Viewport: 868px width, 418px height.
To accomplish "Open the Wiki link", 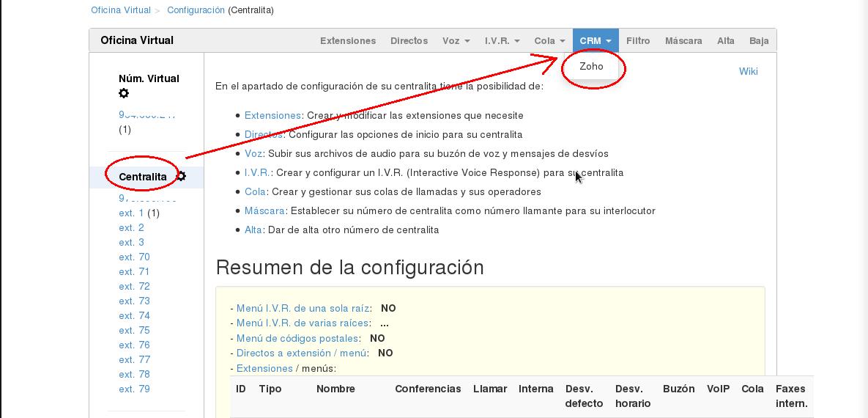I will (748, 71).
